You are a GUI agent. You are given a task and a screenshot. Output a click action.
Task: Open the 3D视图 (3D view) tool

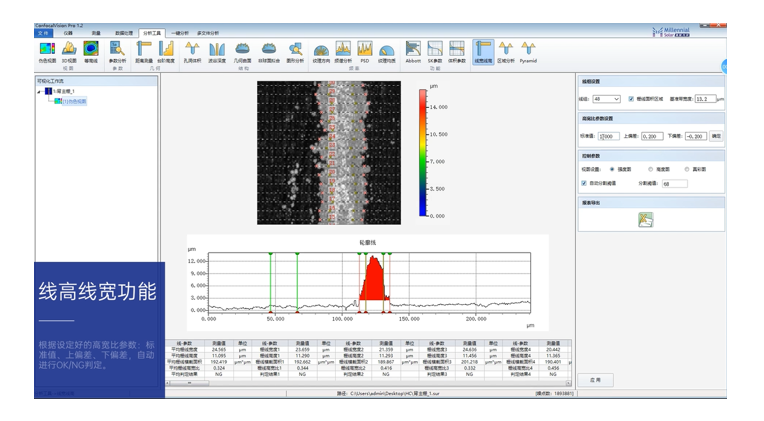(69, 50)
